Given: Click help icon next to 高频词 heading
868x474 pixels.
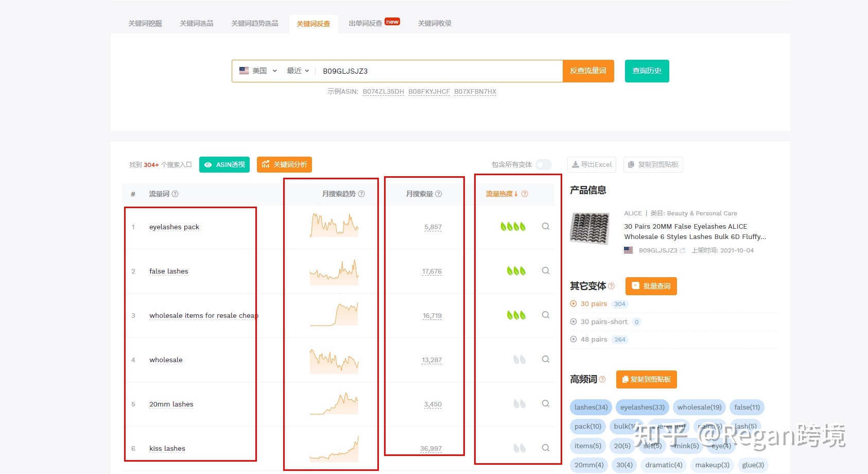Looking at the screenshot, I should click(x=602, y=379).
